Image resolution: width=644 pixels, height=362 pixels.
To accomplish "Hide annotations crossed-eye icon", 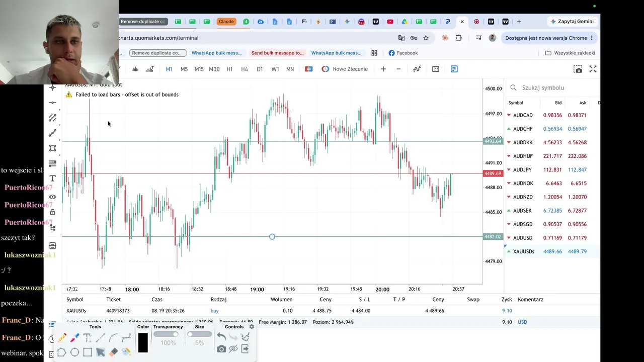I will click(233, 349).
